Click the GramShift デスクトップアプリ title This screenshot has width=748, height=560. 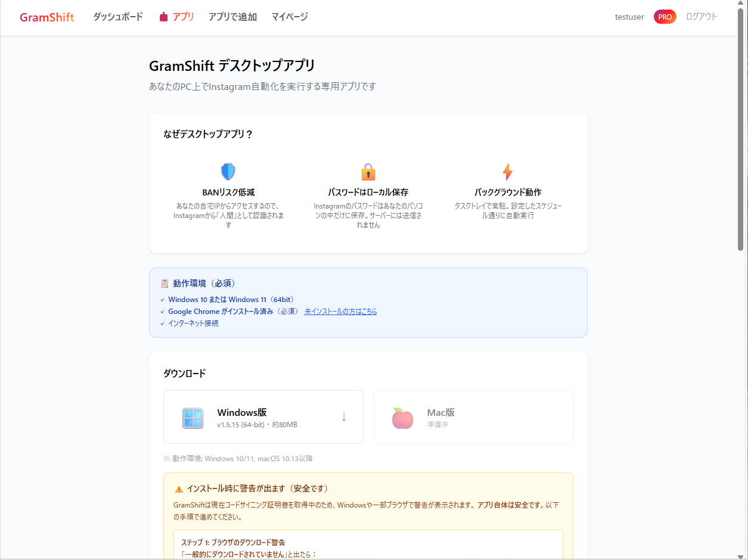(x=232, y=66)
